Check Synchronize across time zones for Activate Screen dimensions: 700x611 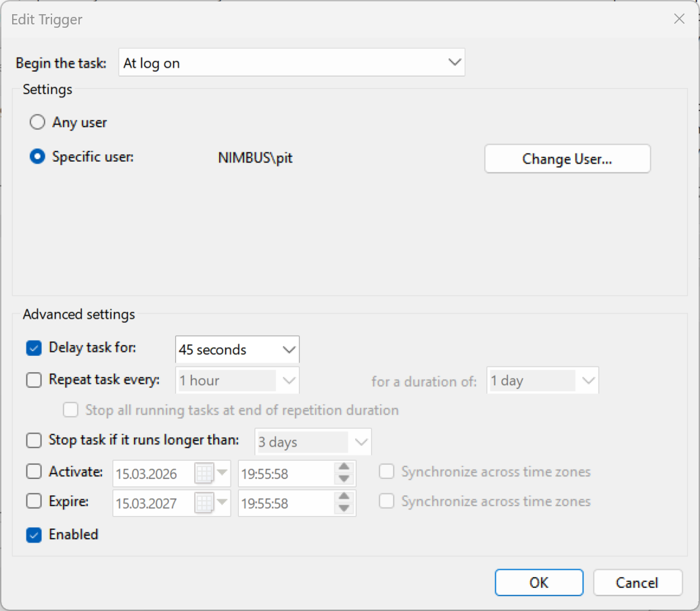click(386, 472)
